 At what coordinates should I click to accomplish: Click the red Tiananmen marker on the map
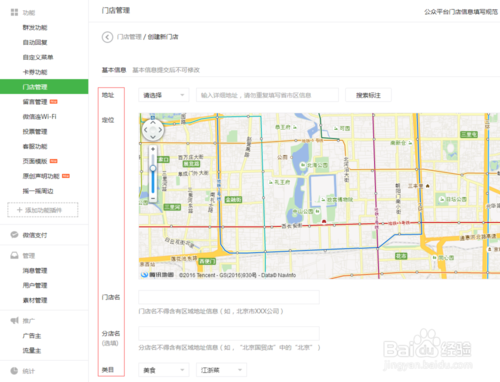pyautogui.click(x=324, y=221)
